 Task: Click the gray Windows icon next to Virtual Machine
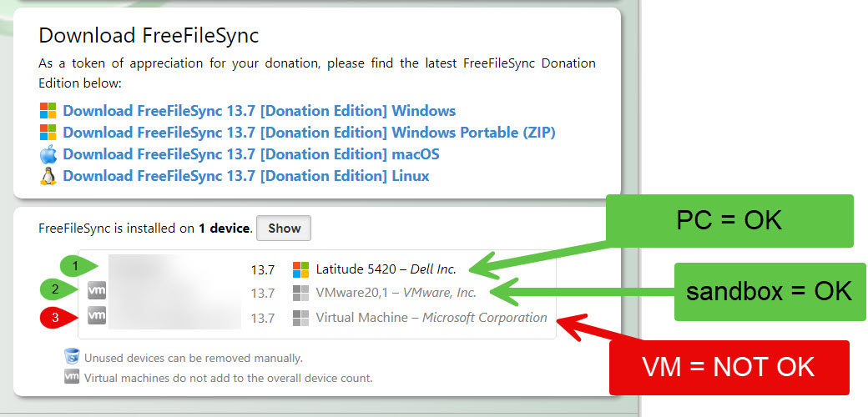[300, 318]
